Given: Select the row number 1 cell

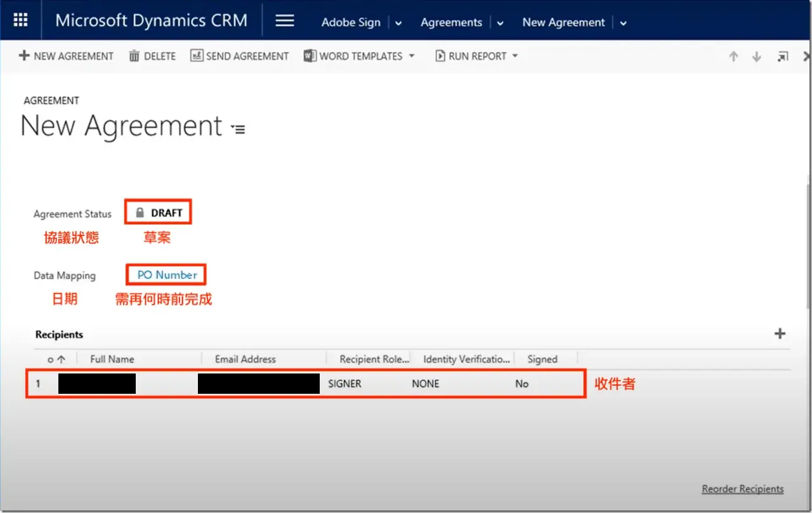Looking at the screenshot, I should coord(38,384).
